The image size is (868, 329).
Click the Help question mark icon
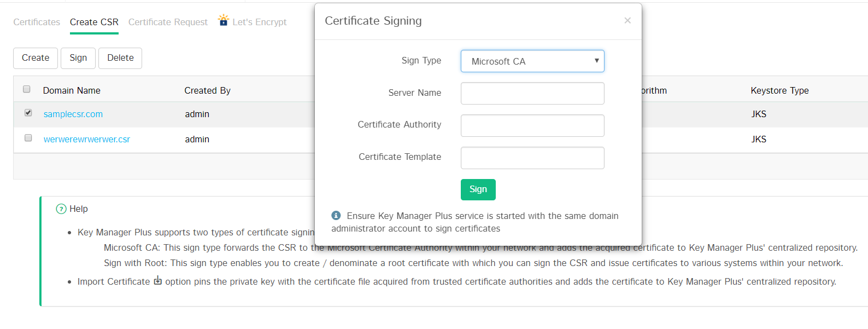(x=61, y=209)
